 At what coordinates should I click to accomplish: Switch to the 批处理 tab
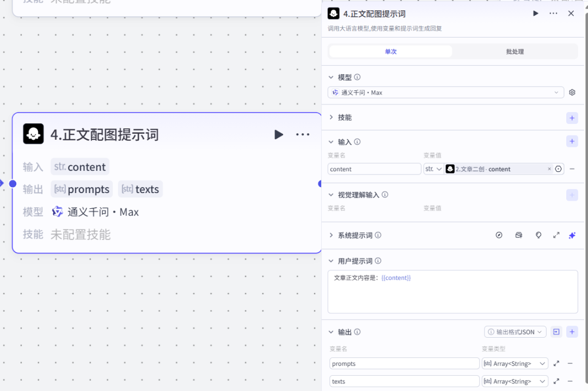[514, 51]
